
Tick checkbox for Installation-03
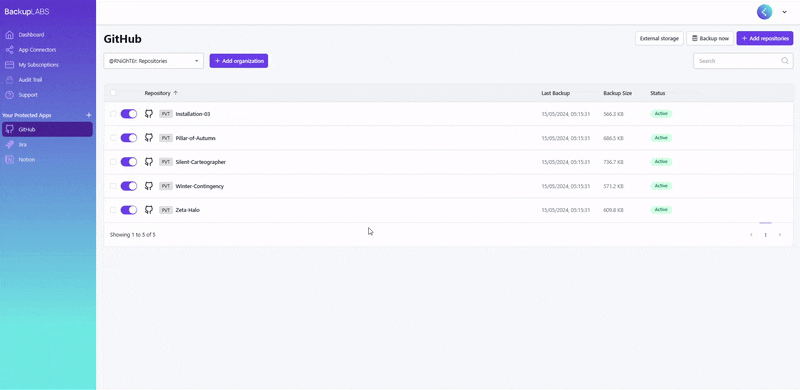pyautogui.click(x=113, y=114)
